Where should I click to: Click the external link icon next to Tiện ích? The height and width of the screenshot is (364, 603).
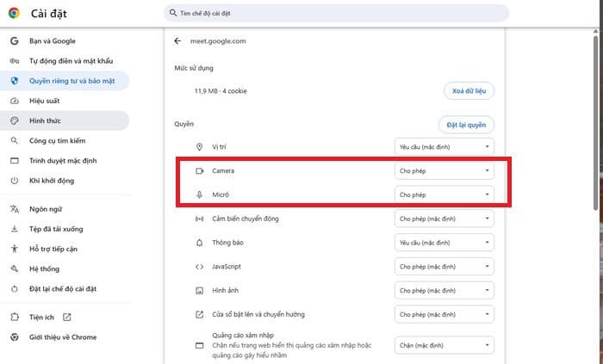pos(67,317)
